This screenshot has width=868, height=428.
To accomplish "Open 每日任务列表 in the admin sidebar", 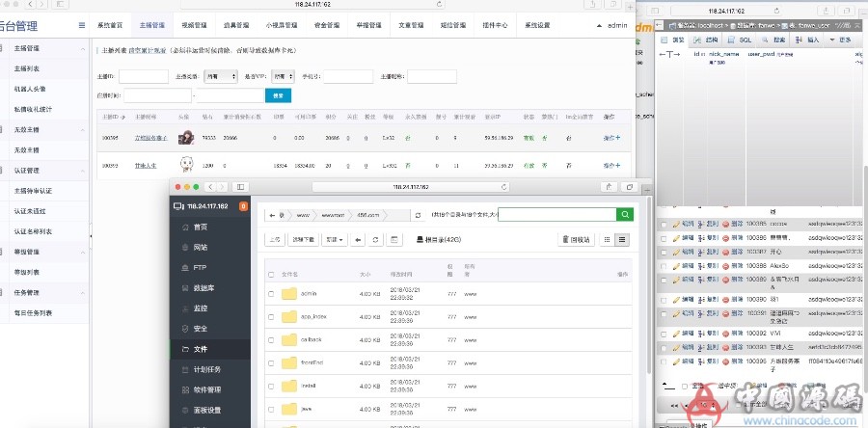I will pos(33,313).
